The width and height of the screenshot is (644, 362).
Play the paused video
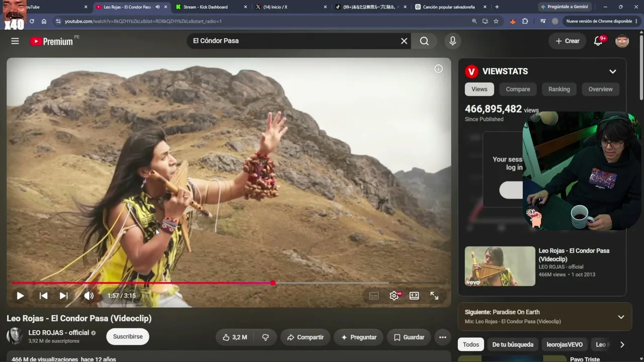(x=20, y=296)
